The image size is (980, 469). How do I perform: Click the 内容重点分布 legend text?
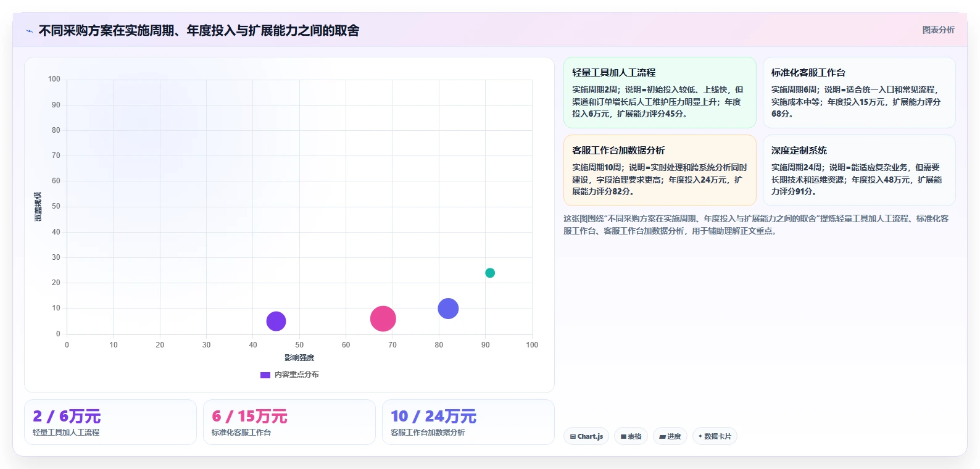[297, 375]
